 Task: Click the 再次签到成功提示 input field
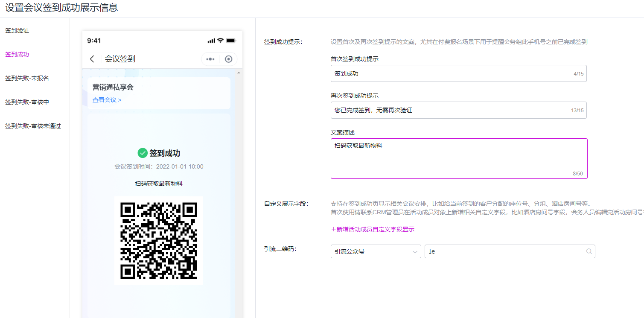point(452,110)
